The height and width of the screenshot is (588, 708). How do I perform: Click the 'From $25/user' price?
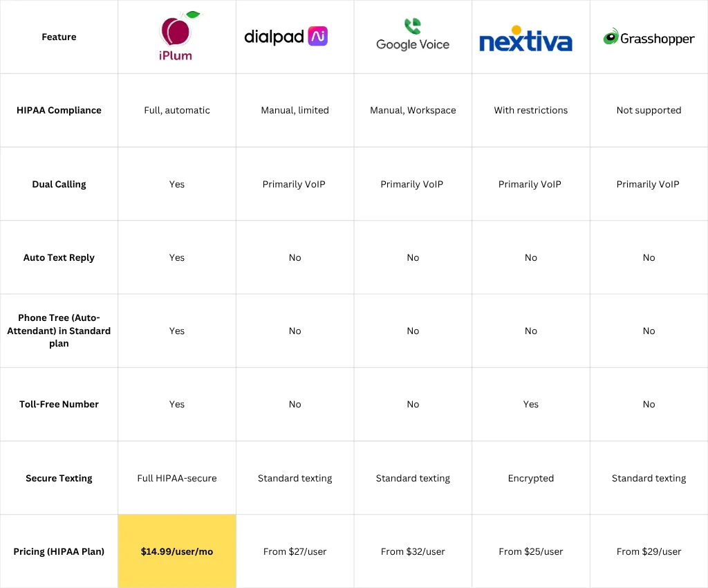coord(530,551)
